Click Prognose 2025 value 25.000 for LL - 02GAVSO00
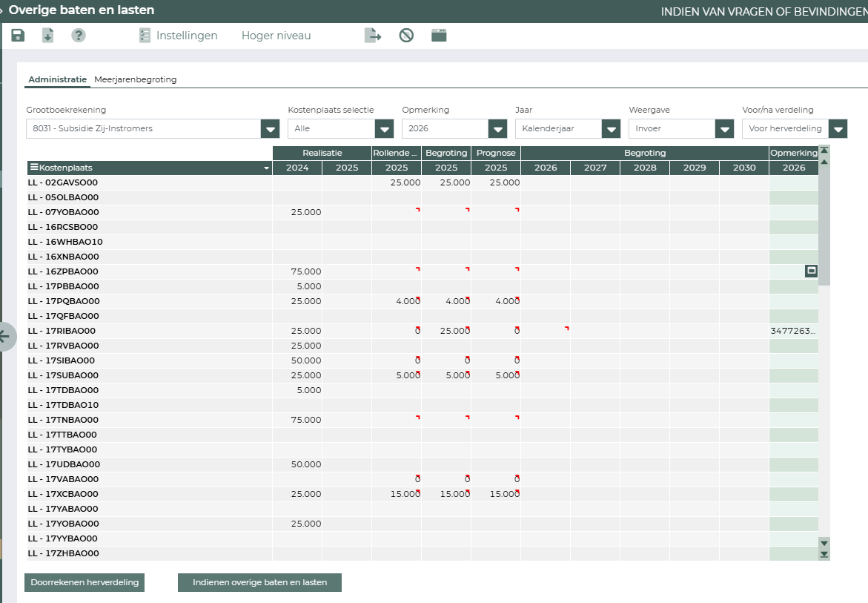 click(x=504, y=182)
